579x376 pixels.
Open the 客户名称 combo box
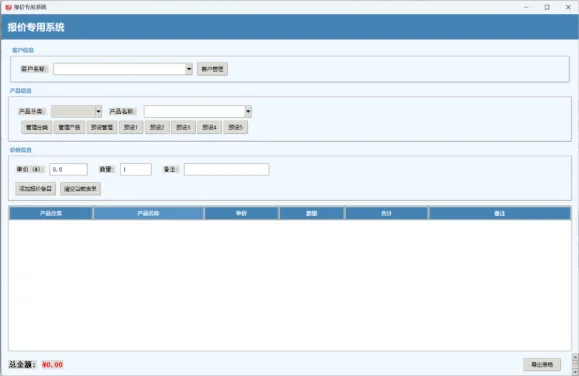tap(123, 69)
